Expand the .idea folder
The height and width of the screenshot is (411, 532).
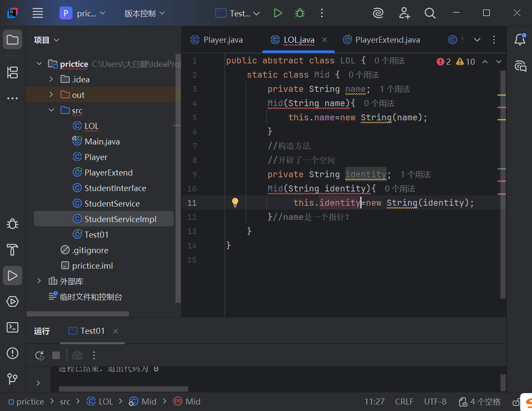pos(51,79)
